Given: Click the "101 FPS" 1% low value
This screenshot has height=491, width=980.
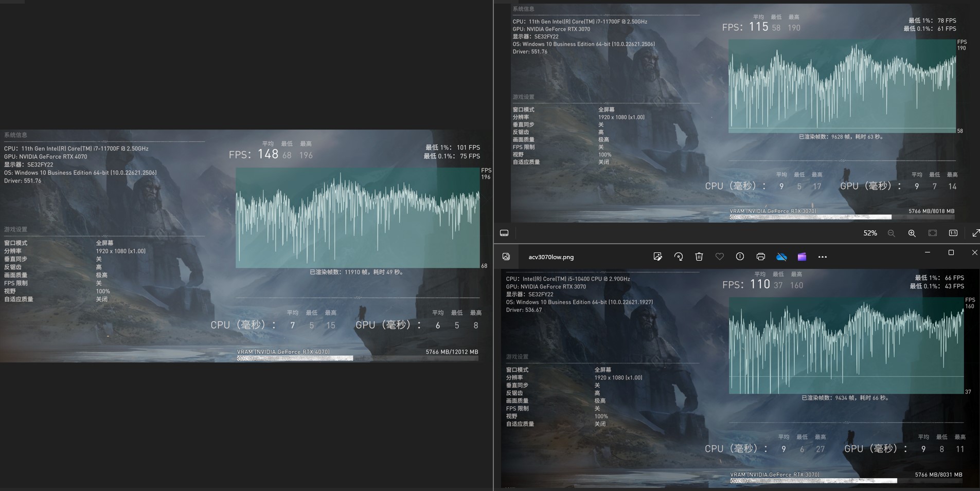Looking at the screenshot, I should (468, 148).
